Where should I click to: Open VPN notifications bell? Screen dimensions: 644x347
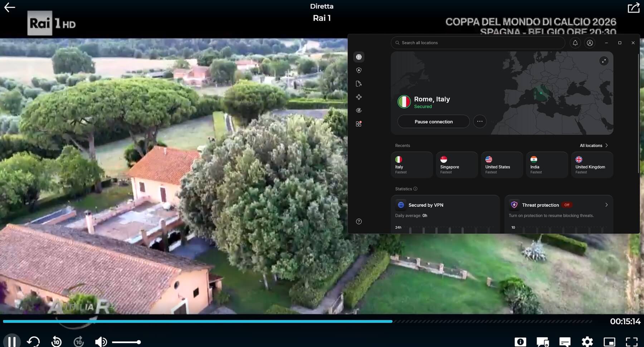click(575, 43)
